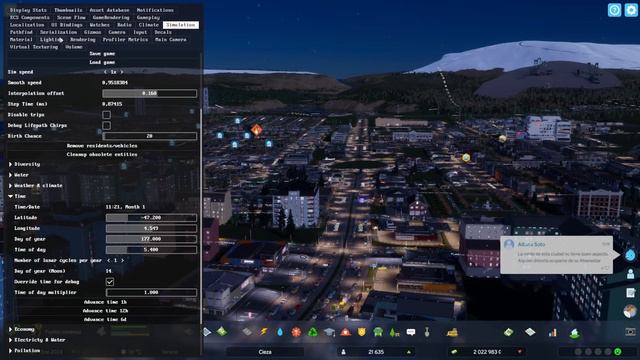
Task: Click Cleanup obsolete entities
Action: point(102,155)
